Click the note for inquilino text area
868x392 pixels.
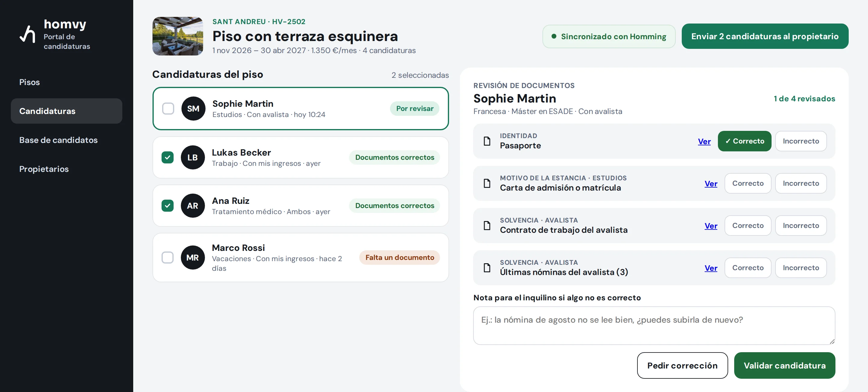point(654,325)
